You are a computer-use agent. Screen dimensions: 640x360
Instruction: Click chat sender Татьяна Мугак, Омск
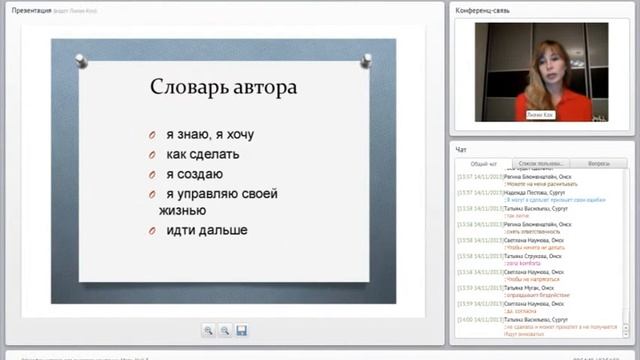point(529,288)
